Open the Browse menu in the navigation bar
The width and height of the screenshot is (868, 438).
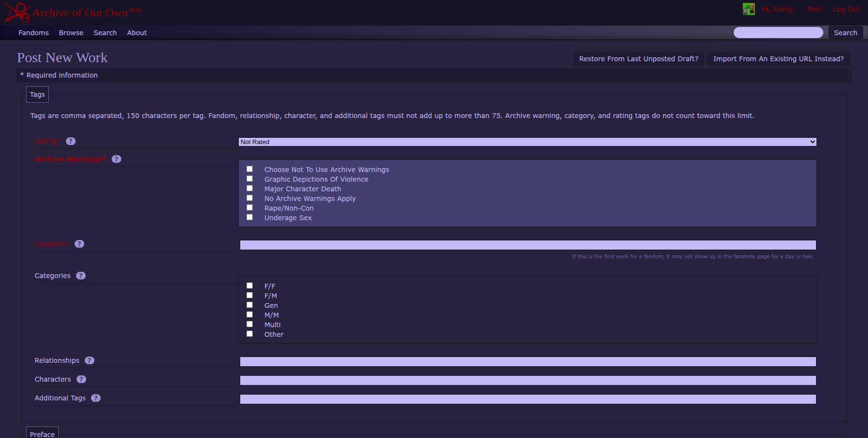(71, 33)
